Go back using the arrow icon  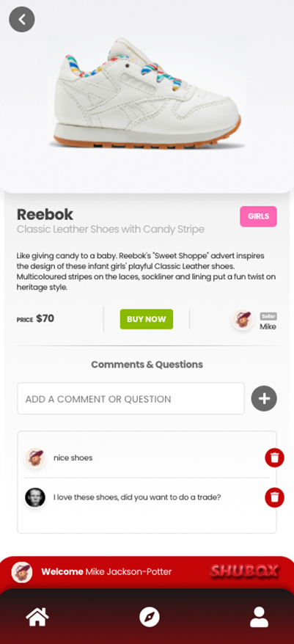[22, 19]
